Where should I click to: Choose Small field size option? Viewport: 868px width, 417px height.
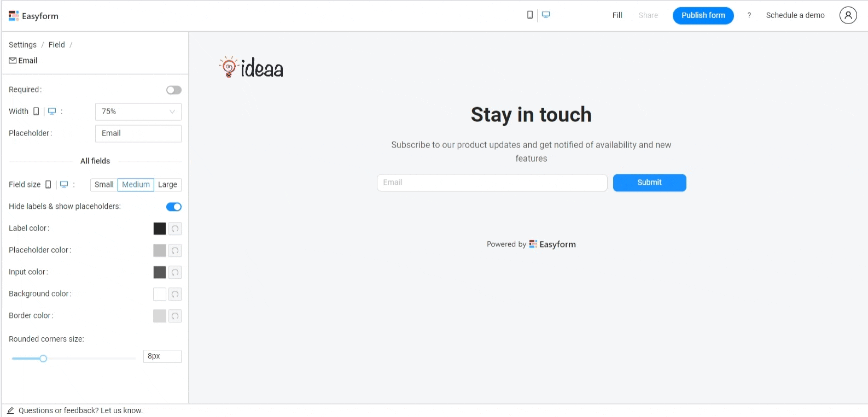[x=104, y=185]
